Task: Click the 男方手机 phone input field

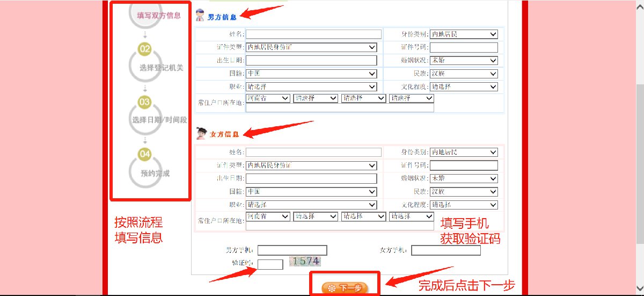Action: point(292,250)
